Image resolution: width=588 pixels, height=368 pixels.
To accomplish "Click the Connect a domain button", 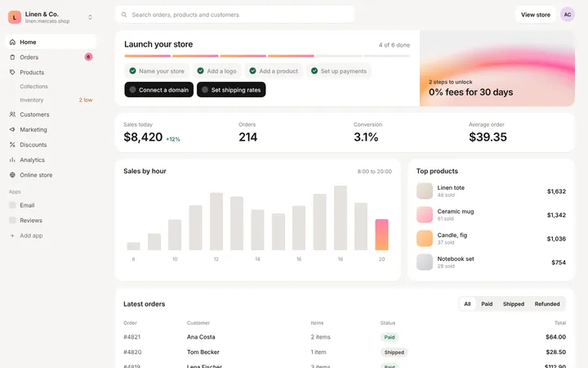I will pyautogui.click(x=159, y=90).
